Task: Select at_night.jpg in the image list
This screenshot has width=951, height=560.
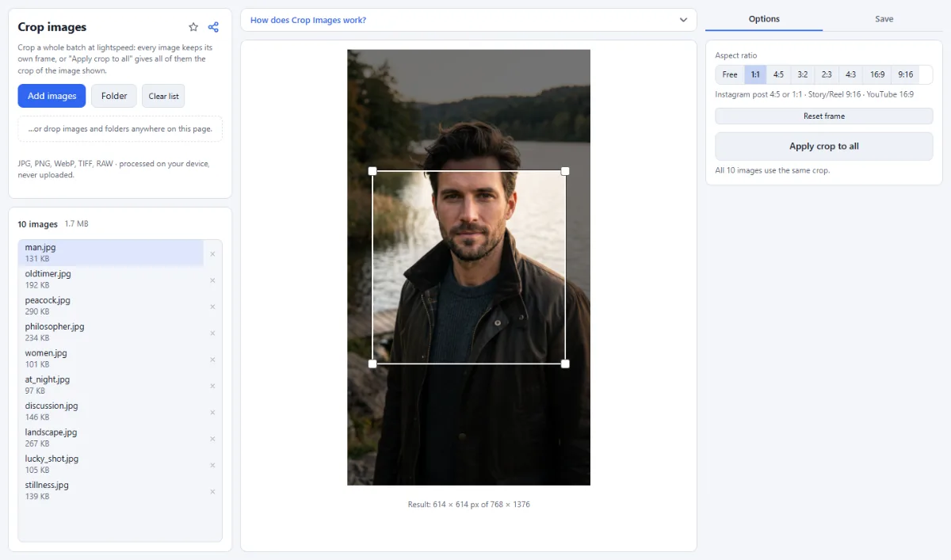Action: pyautogui.click(x=111, y=385)
